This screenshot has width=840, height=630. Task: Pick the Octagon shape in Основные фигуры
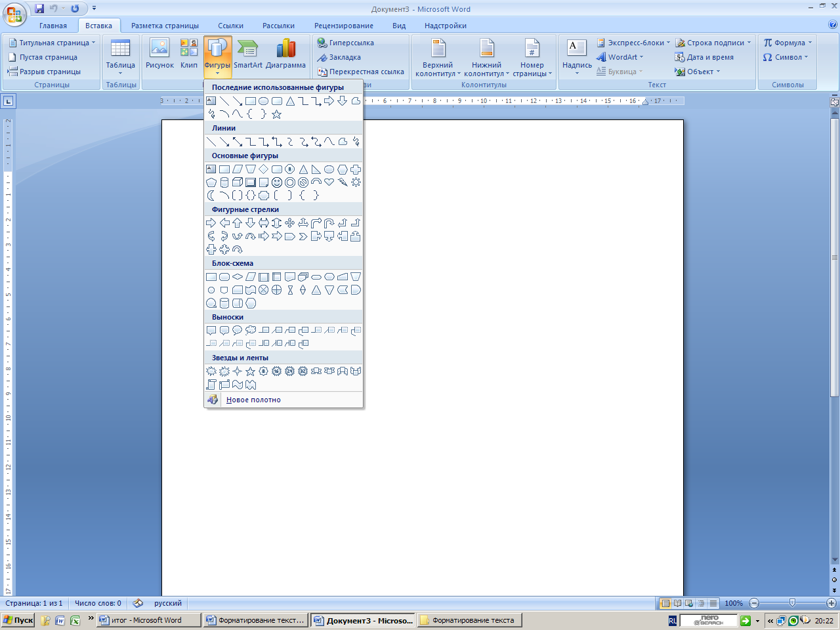coord(290,169)
